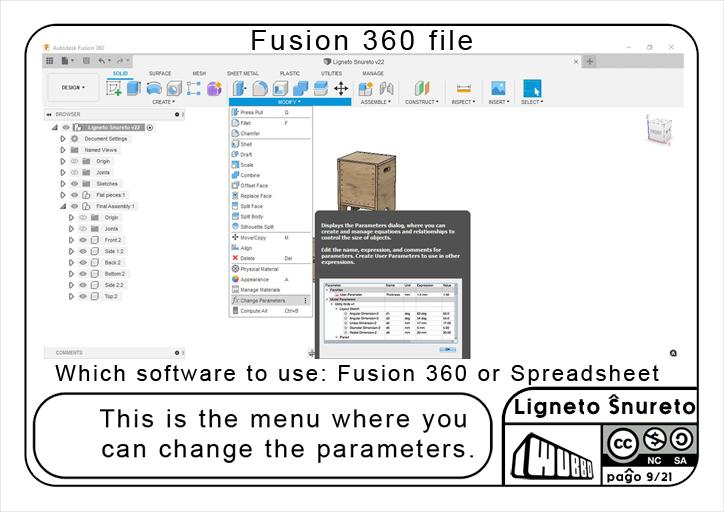724x512 pixels.
Task: Click the purple Automated Modeling icon
Action: (x=214, y=88)
